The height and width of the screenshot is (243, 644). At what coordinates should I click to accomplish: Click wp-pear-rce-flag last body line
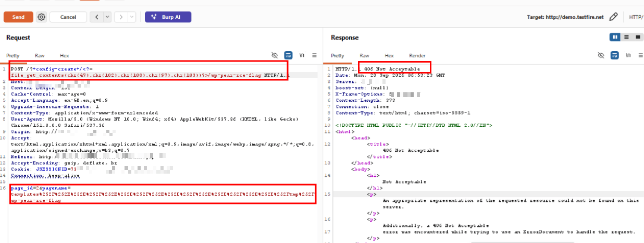(x=35, y=200)
